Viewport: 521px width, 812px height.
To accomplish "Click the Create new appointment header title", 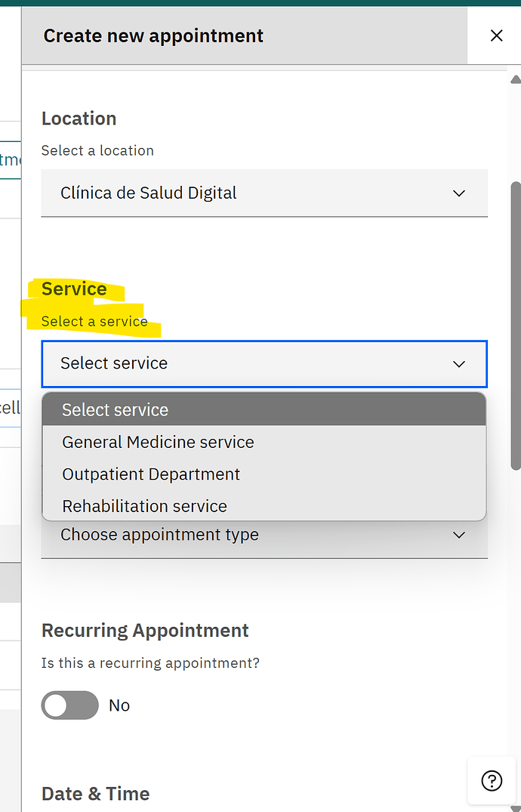I will 153,36.
